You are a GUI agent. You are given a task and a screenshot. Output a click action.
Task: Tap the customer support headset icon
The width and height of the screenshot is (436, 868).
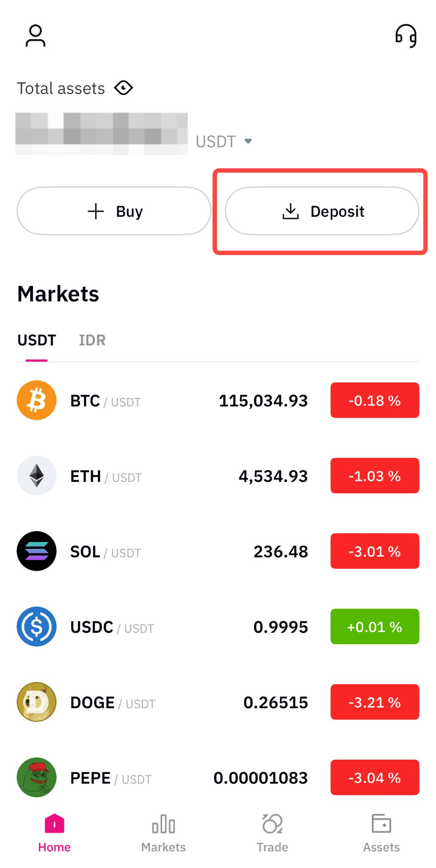tap(406, 36)
